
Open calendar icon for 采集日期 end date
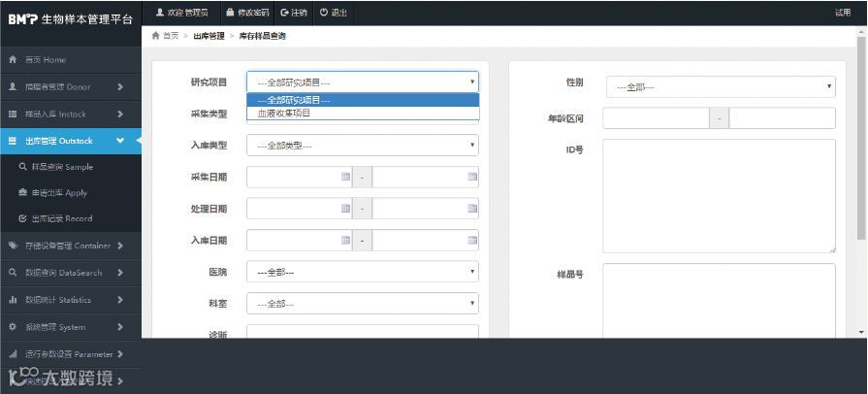click(x=472, y=177)
